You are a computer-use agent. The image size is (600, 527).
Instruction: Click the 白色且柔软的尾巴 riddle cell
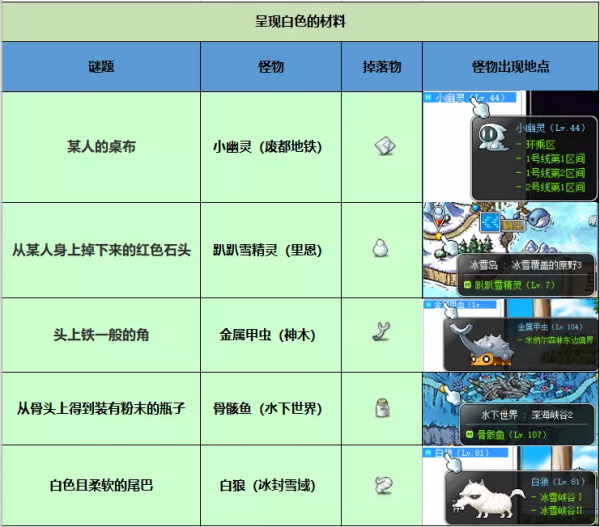coord(101,485)
